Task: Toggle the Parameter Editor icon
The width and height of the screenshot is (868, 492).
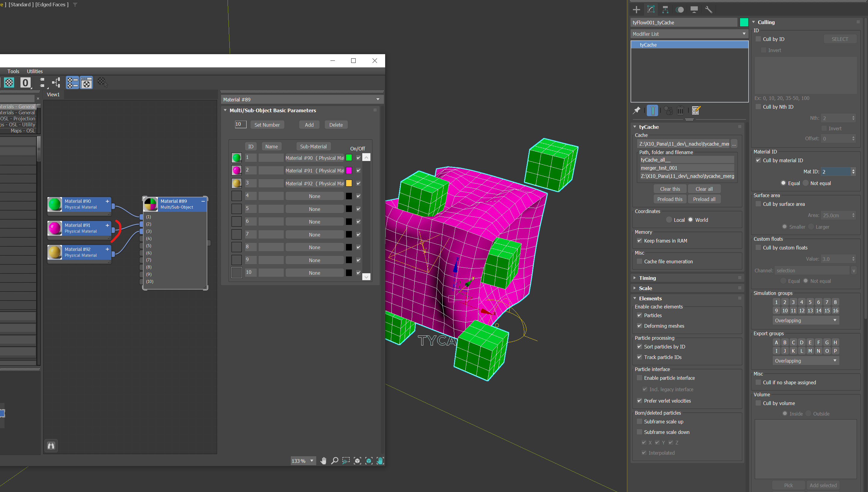Action: coord(86,82)
